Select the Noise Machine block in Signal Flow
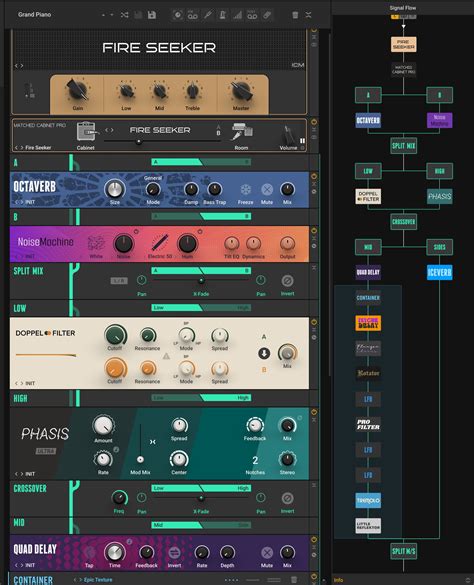 pyautogui.click(x=439, y=121)
